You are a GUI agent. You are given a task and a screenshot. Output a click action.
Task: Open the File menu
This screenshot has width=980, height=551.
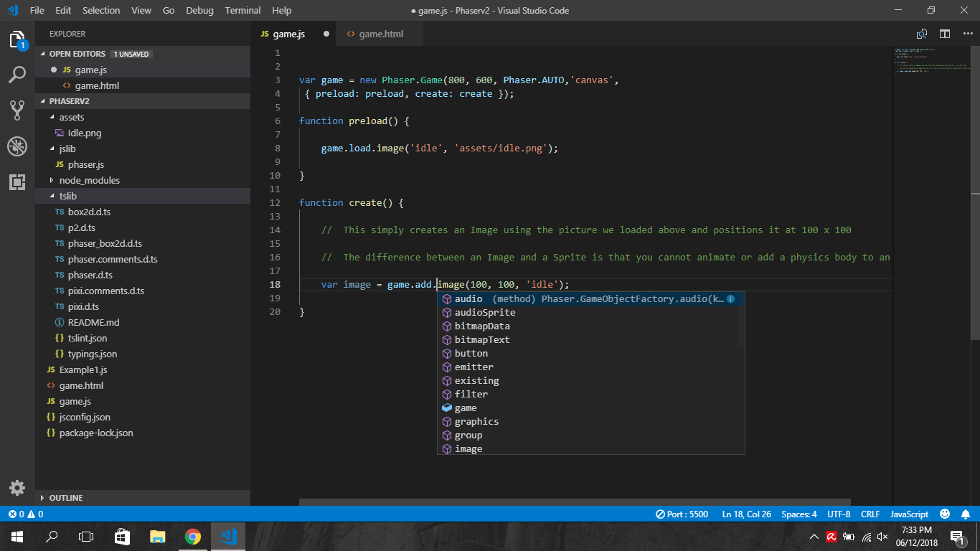click(x=37, y=10)
